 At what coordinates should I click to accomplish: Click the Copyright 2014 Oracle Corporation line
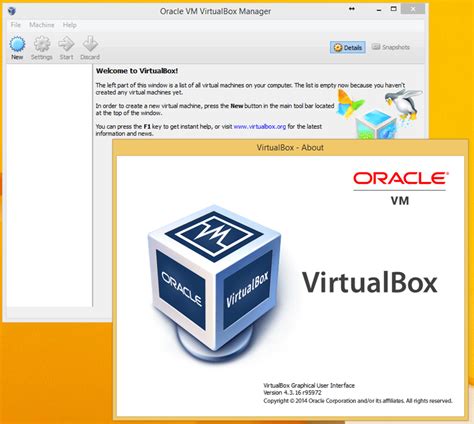pyautogui.click(x=358, y=401)
